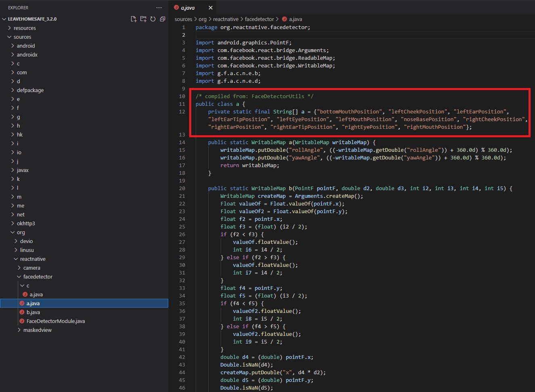This screenshot has width=535, height=392.
Task: Click line number 20 in the gutter
Action: click(x=182, y=188)
